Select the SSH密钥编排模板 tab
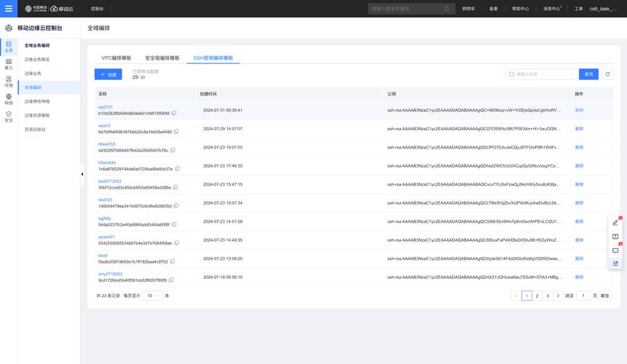 tap(213, 58)
